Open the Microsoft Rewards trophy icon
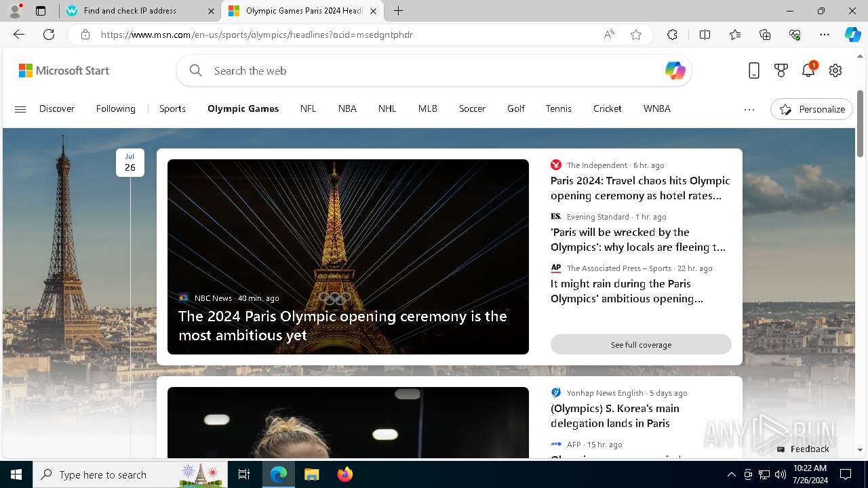 pyautogui.click(x=781, y=70)
